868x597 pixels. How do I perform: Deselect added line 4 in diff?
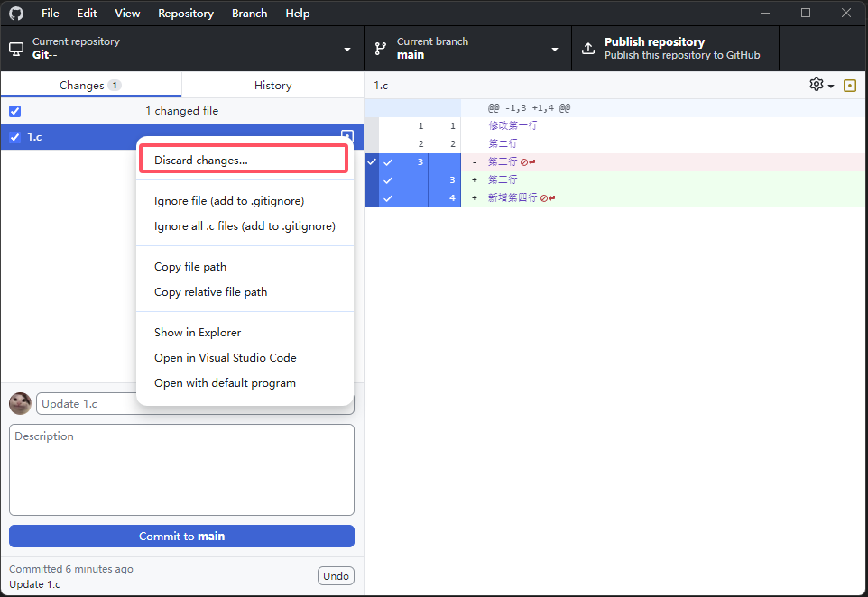[388, 197]
